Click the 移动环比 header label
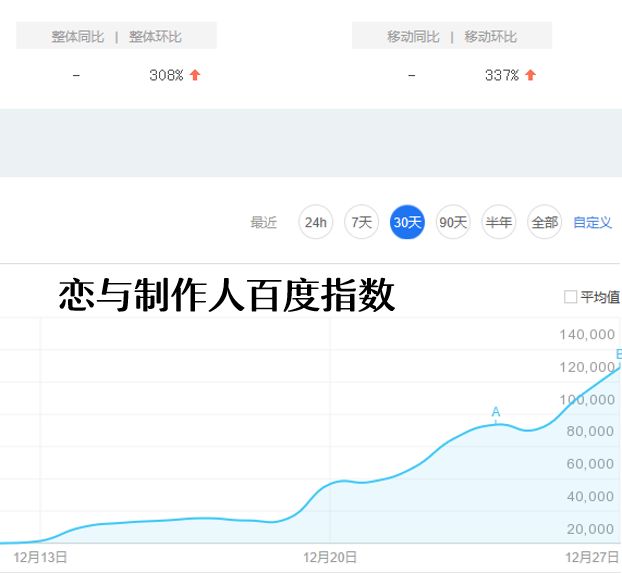622x573 pixels. 491,37
